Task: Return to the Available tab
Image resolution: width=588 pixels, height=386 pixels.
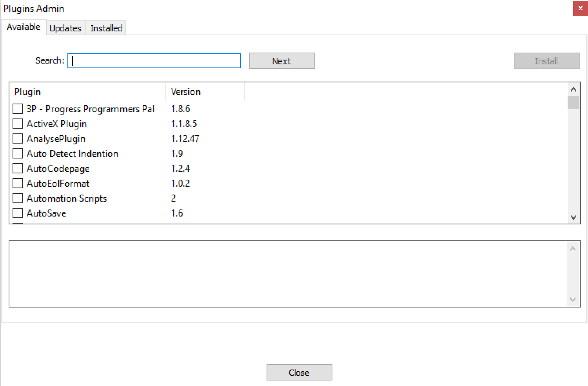Action: point(24,27)
